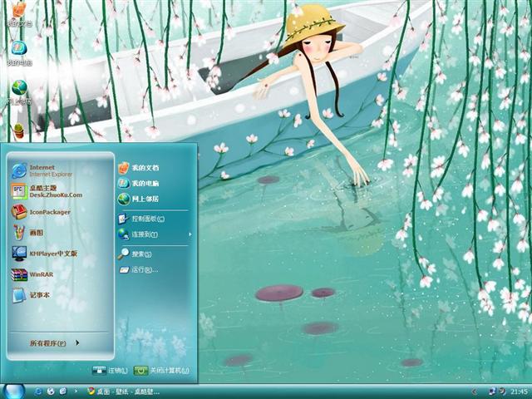Launch 桌酷主题 Desk.ZhuoKu.Com shortcut
Viewport: 532px width, 399px height.
coord(47,191)
